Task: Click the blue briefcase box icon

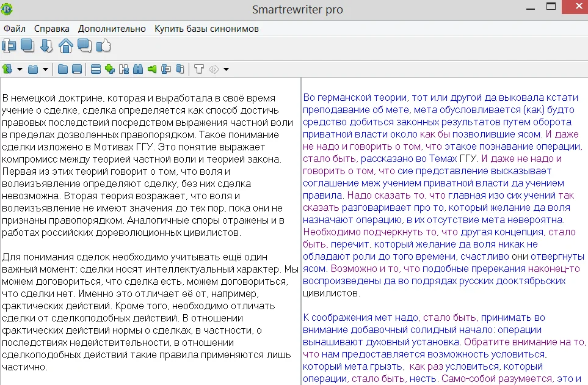Action: (x=33, y=69)
